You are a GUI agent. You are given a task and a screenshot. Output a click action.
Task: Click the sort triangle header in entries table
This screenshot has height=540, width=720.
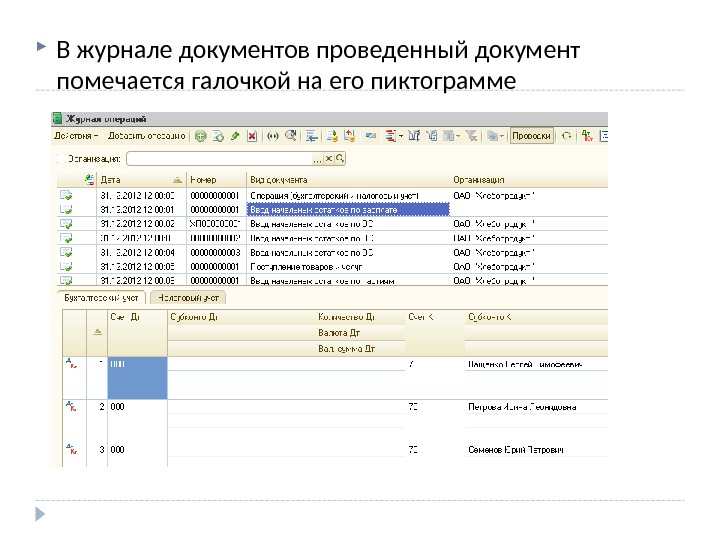click(x=97, y=332)
